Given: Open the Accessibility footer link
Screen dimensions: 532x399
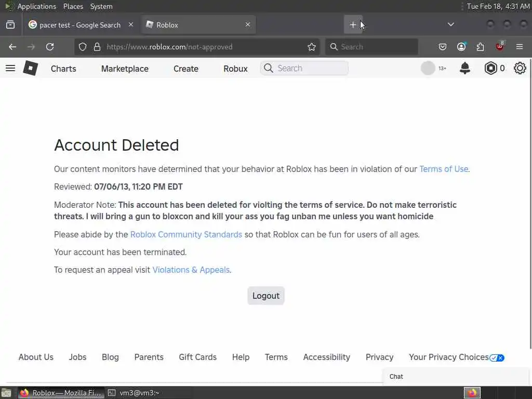Looking at the screenshot, I should 327,357.
